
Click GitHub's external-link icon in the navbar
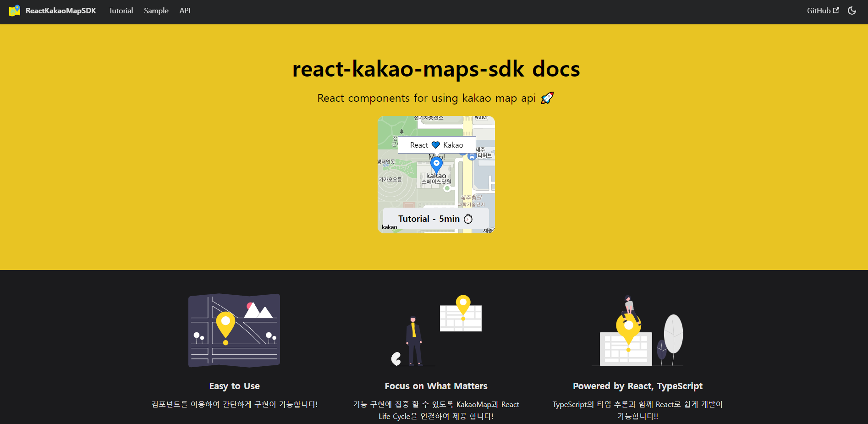click(x=836, y=10)
